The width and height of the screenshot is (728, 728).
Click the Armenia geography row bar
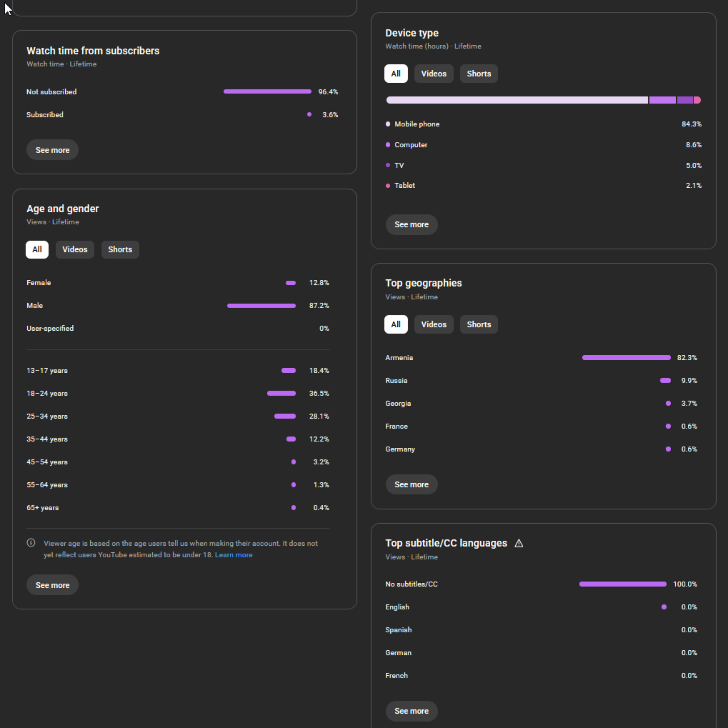(x=626, y=358)
